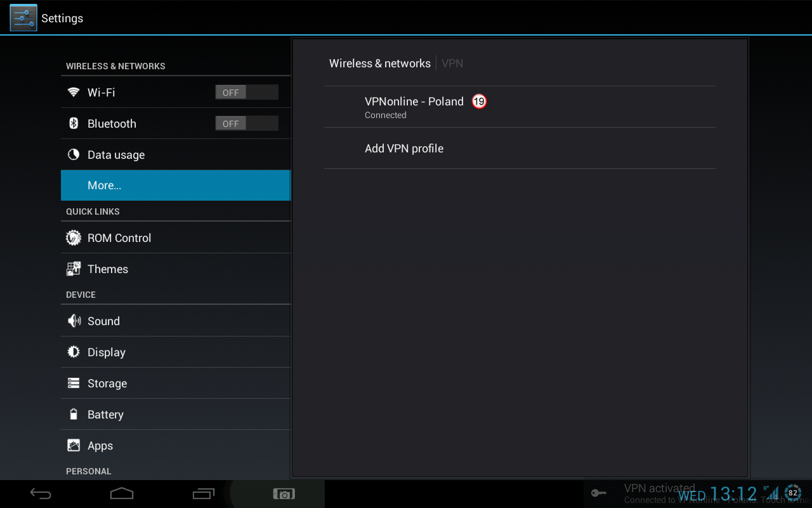This screenshot has height=508, width=812.
Task: Tap the Home navigation button
Action: (x=122, y=493)
